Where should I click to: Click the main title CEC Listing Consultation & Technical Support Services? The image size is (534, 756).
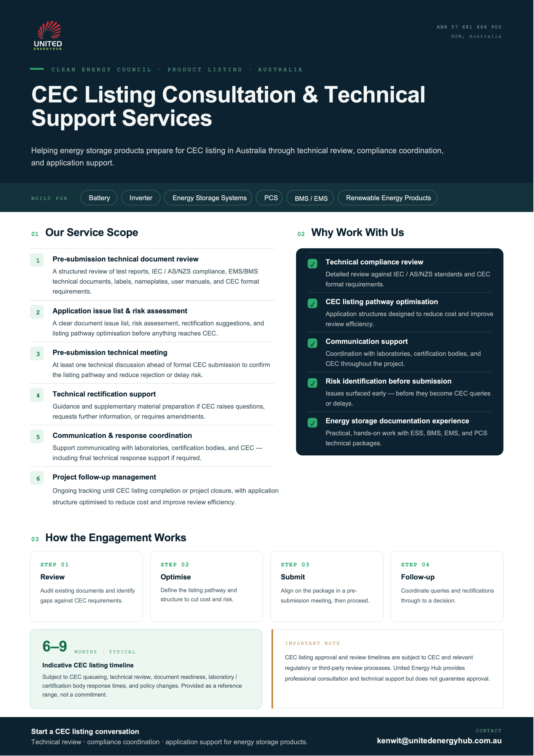click(x=228, y=106)
